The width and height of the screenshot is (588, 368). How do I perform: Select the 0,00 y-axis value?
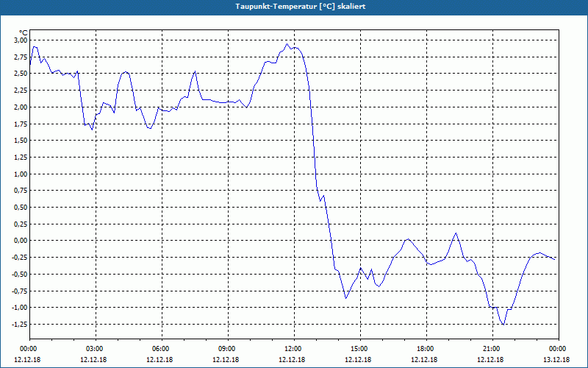click(x=21, y=241)
